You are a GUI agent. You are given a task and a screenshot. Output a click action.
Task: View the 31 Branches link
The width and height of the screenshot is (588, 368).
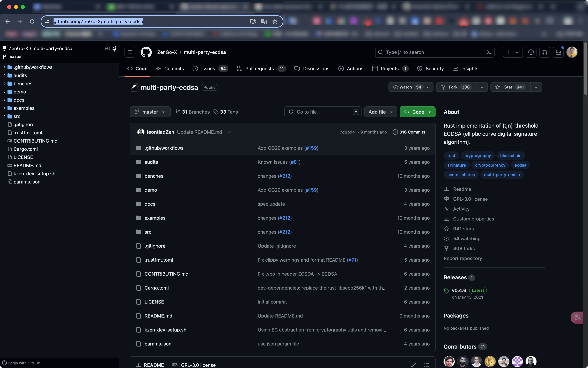193,112
